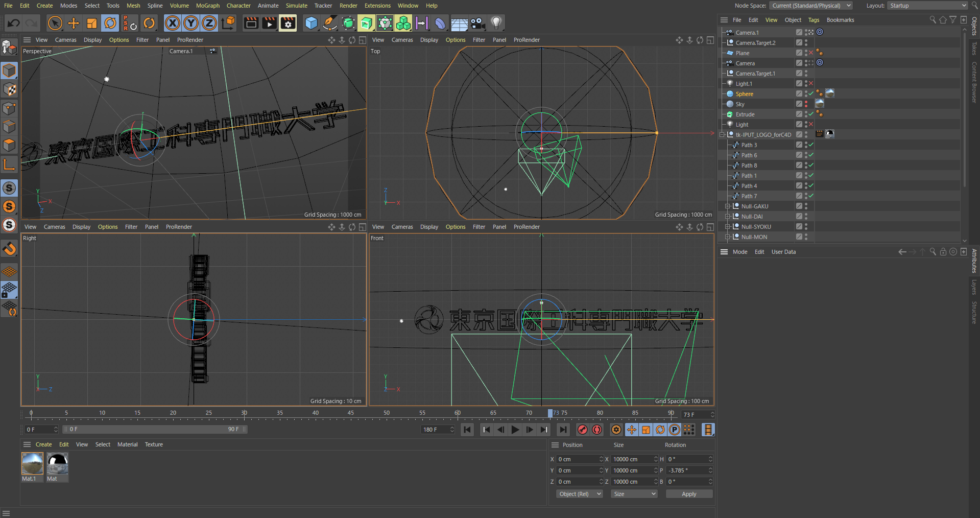The height and width of the screenshot is (518, 980).
Task: Open Edit Render Settings icon
Action: (288, 23)
